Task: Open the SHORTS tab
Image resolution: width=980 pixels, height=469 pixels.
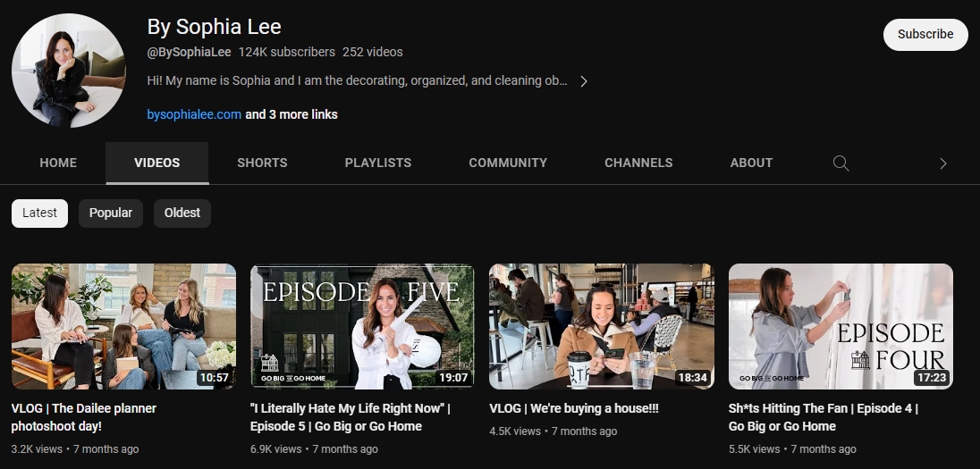Action: [263, 163]
